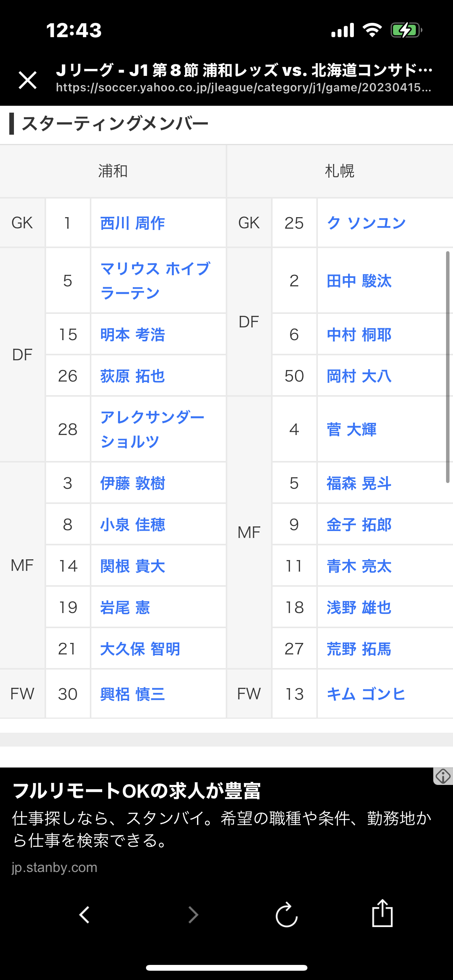The image size is (453, 980).
Task: Open 岩尾 憲 player link
Action: 125,608
